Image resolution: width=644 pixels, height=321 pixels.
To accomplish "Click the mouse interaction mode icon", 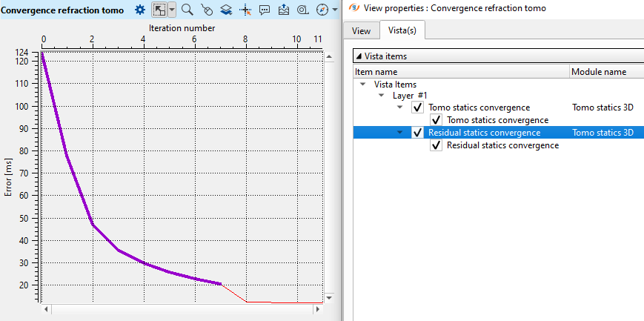I will [207, 10].
